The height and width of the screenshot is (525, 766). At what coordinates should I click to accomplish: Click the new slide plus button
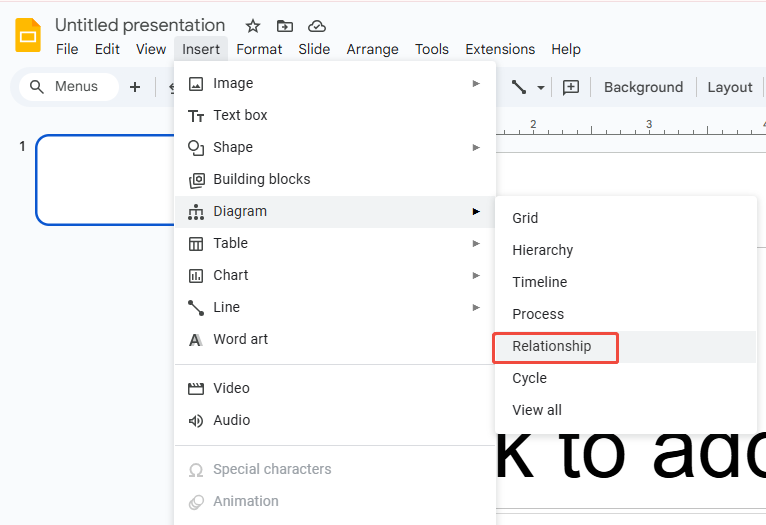(x=135, y=87)
